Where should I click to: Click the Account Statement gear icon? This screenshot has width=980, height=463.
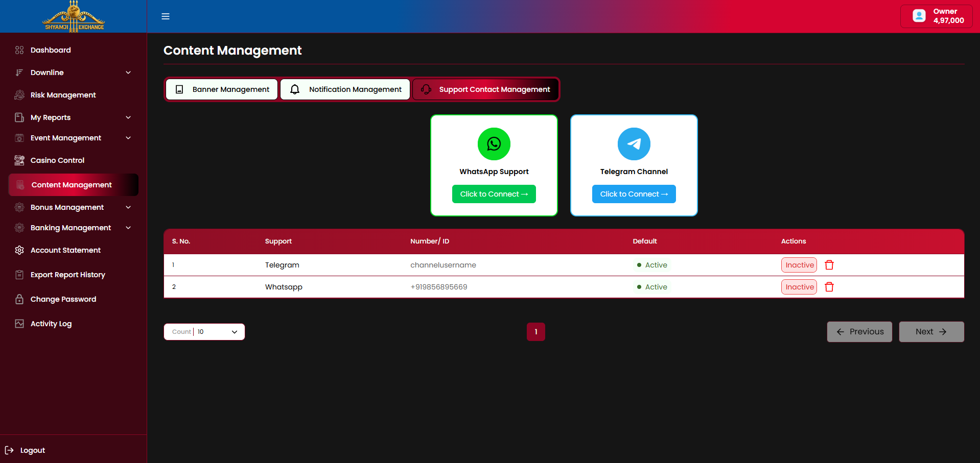click(19, 250)
